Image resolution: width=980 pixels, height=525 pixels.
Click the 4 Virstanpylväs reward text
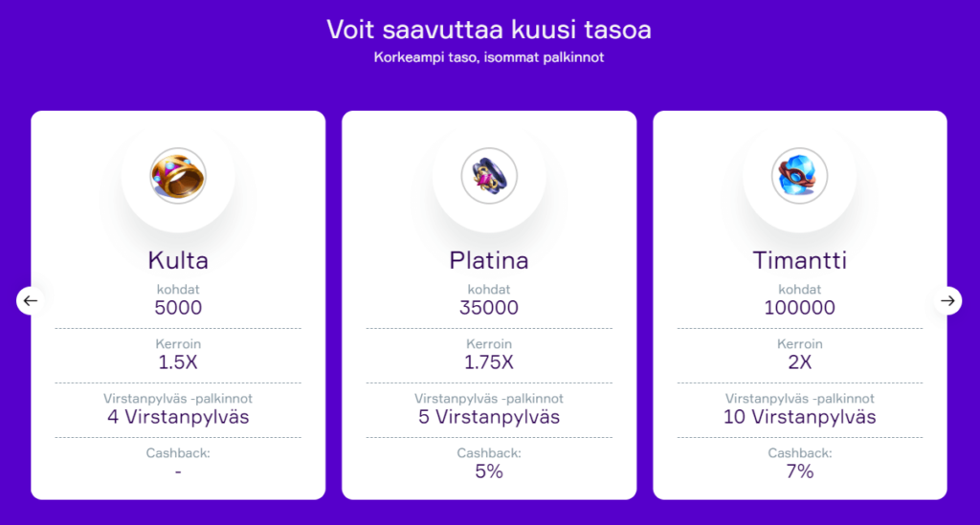coord(178,417)
